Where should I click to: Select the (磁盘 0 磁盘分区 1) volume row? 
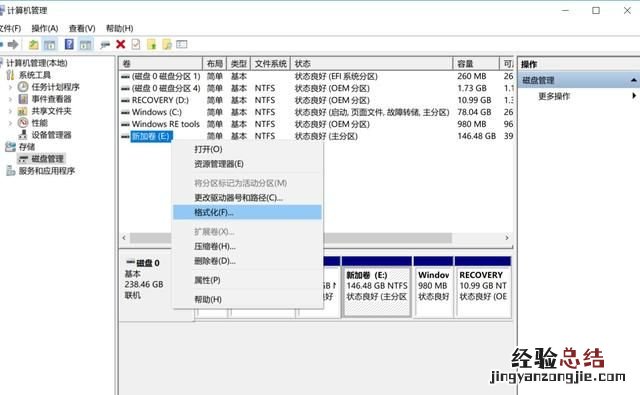pyautogui.click(x=316, y=76)
